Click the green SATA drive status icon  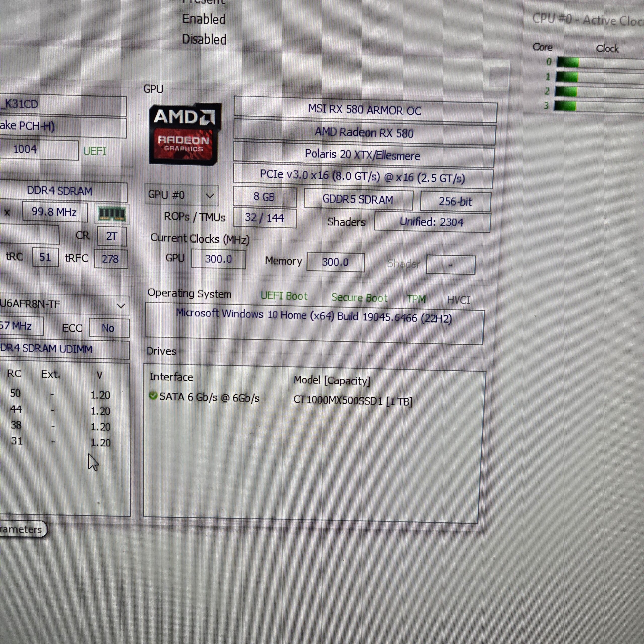(x=153, y=396)
